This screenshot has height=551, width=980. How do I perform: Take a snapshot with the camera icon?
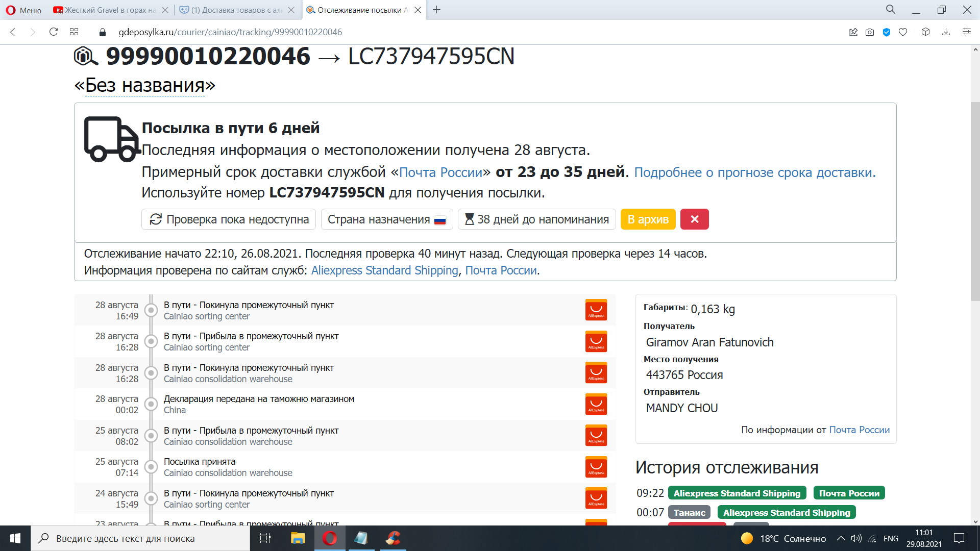coord(870,32)
